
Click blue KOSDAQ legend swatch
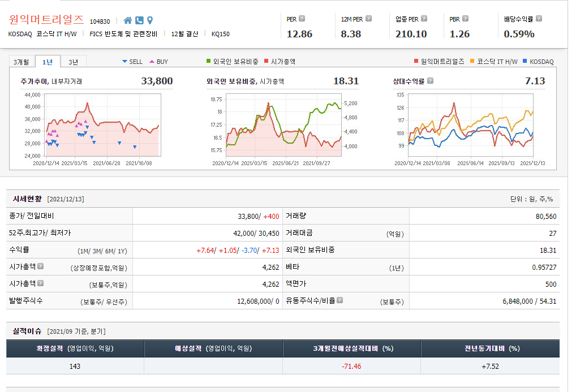coord(525,61)
